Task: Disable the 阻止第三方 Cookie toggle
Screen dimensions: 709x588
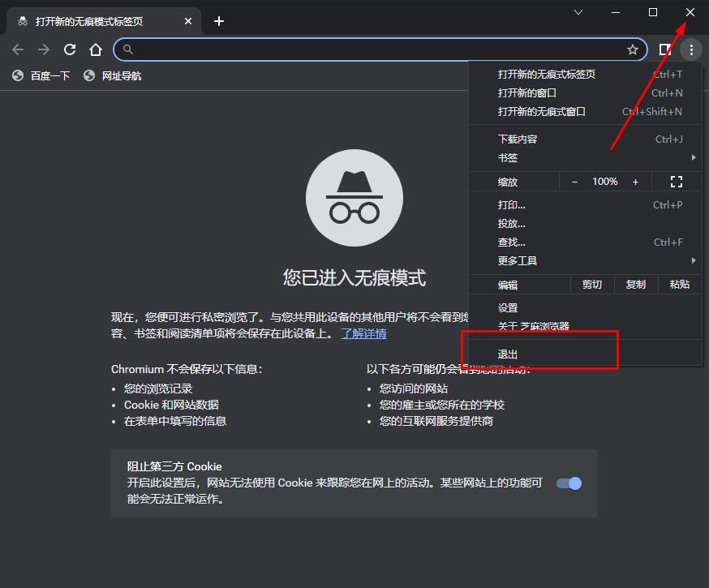Action: [x=569, y=483]
